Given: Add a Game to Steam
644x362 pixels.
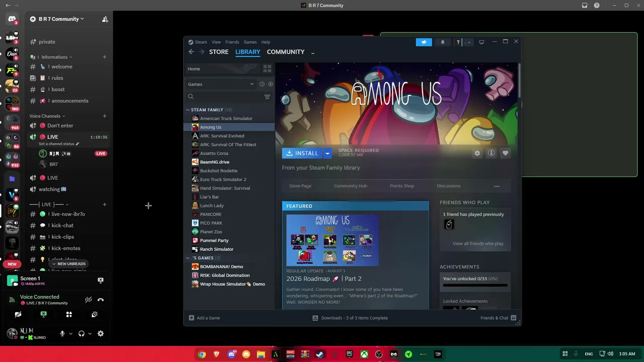Looking at the screenshot, I should 204,318.
